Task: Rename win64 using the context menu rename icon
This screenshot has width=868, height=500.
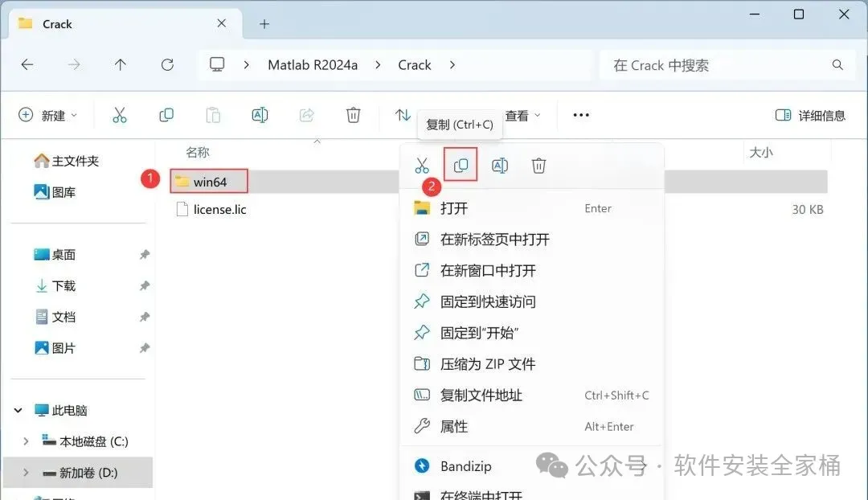Action: (x=500, y=166)
